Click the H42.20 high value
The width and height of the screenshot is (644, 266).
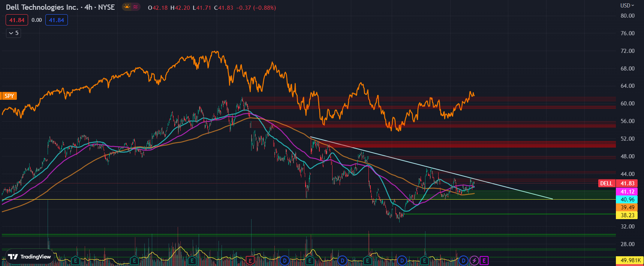180,8
